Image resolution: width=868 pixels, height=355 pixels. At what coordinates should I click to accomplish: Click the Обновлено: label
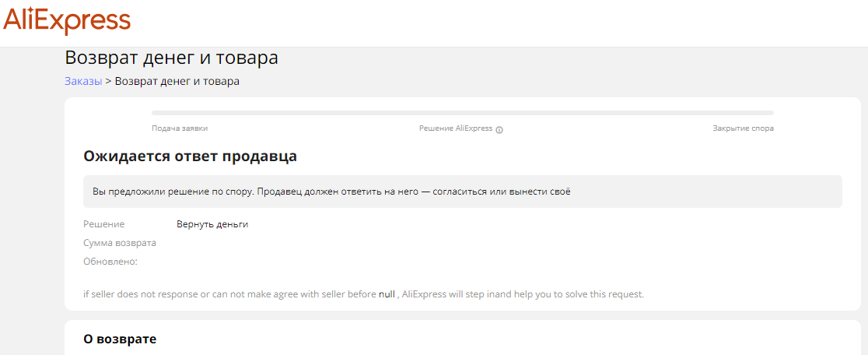110,262
